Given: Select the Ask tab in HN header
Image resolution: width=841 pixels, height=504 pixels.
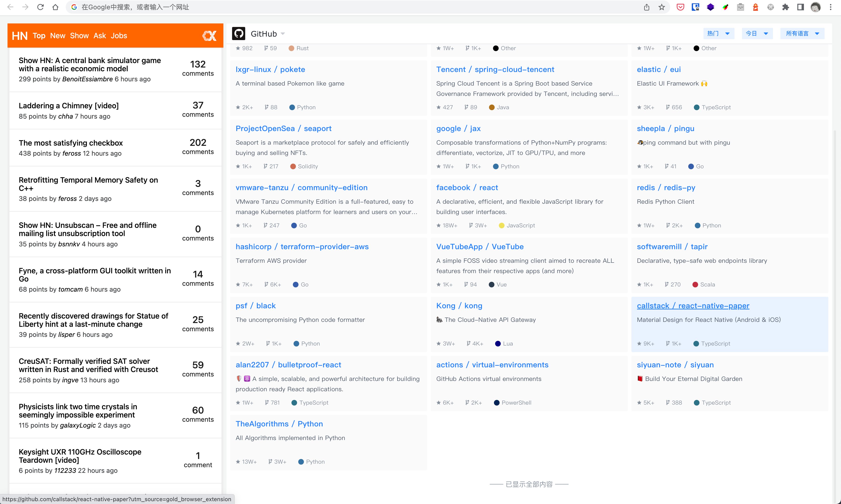Looking at the screenshot, I should (x=99, y=36).
